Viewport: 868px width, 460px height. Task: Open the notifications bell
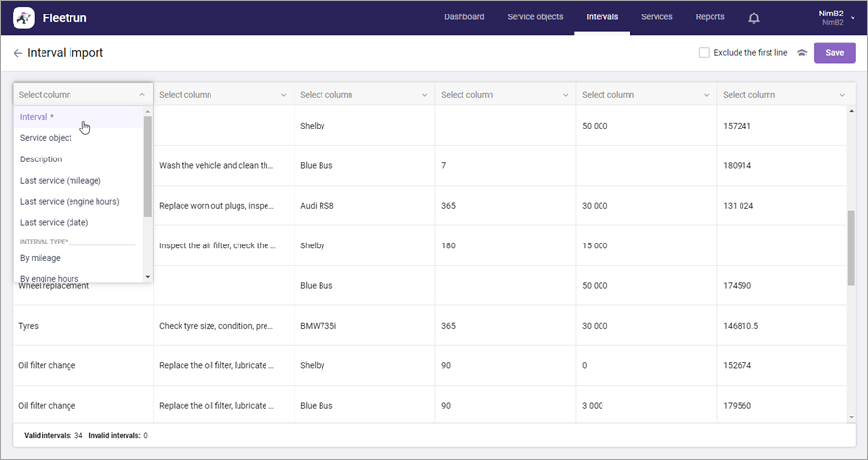point(754,17)
